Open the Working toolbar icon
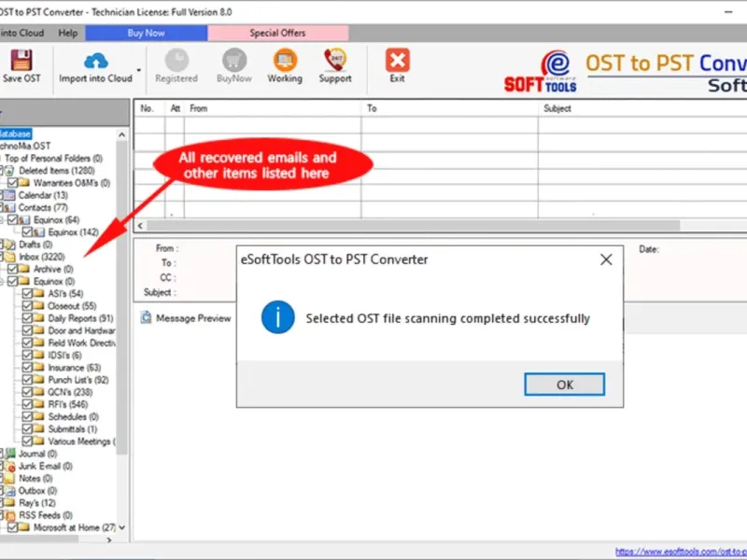Viewport: 747px width, 560px height. [285, 61]
